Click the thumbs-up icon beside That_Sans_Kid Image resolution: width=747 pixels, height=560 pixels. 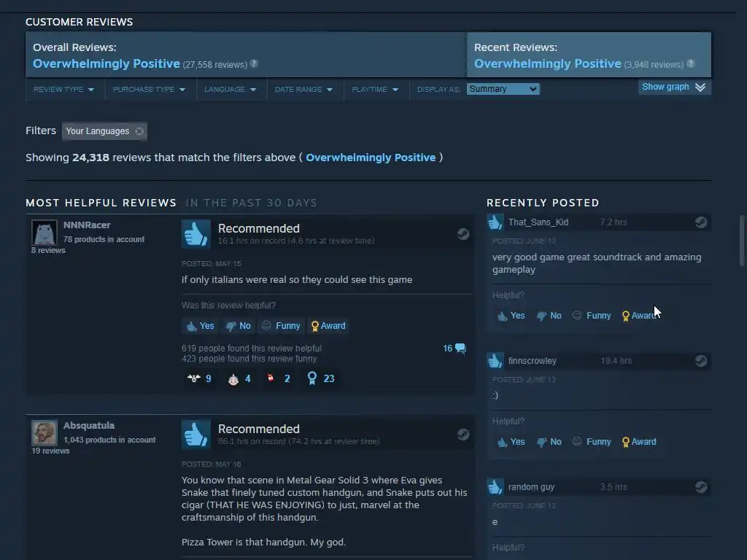click(495, 222)
